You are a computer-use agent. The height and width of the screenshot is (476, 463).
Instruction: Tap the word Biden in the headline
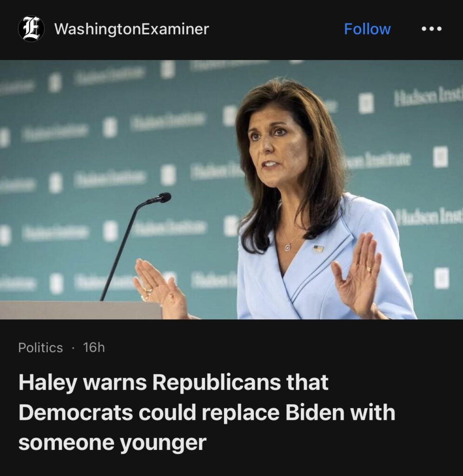coord(315,413)
